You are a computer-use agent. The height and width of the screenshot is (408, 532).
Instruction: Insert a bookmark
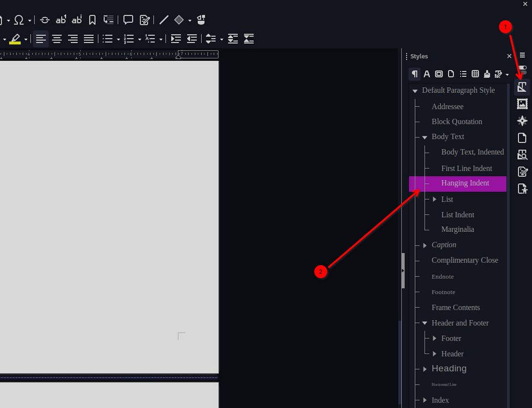pyautogui.click(x=92, y=20)
